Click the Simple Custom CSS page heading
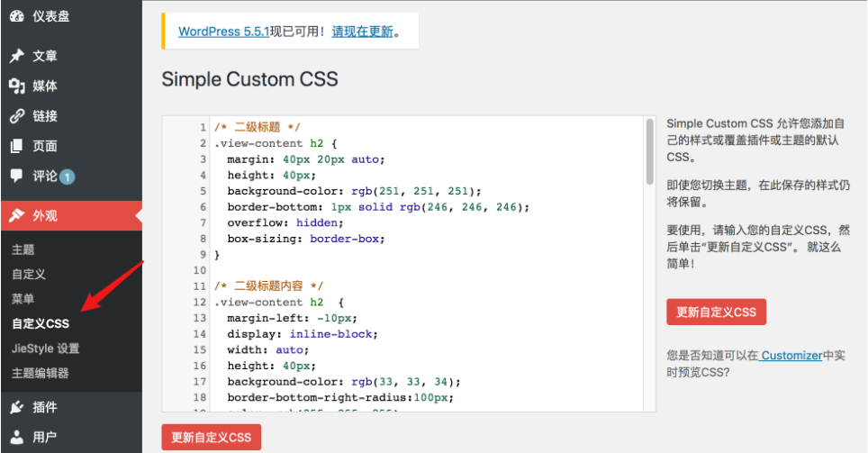 pyautogui.click(x=249, y=79)
